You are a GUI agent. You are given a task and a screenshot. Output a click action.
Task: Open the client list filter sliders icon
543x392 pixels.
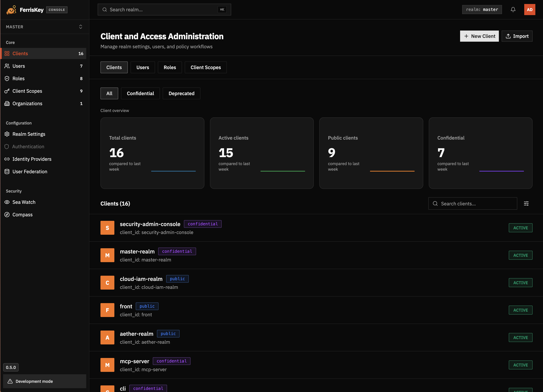[526, 203]
